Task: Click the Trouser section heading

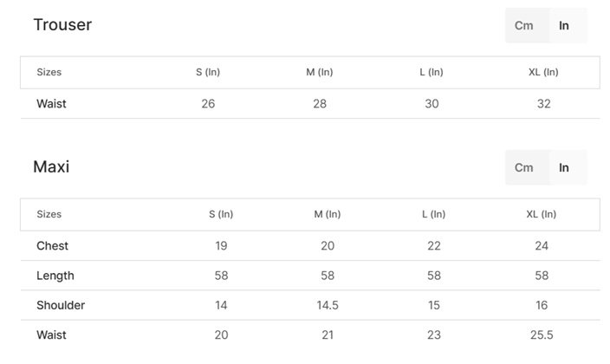Action: (x=62, y=24)
